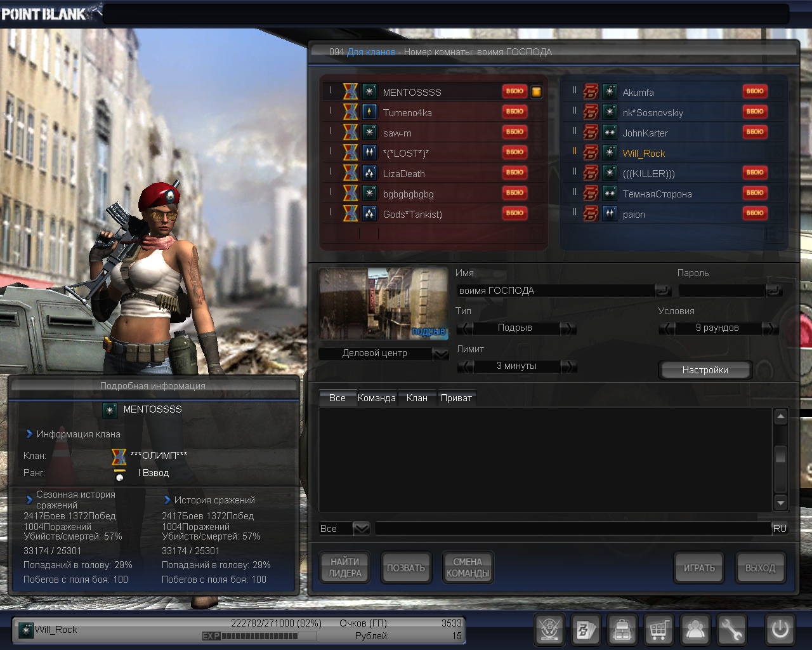Viewport: 812px width, 650px height.
Task: Open the Деловой центр map dropdown
Action: pos(440,354)
